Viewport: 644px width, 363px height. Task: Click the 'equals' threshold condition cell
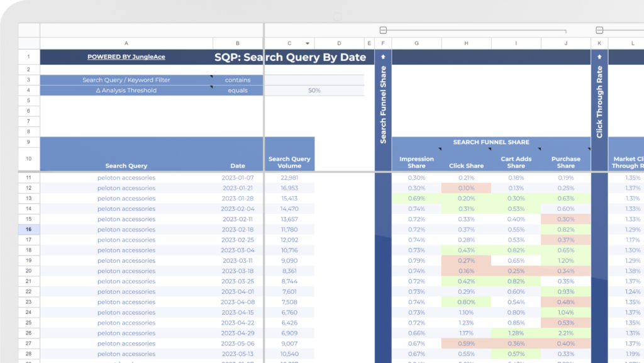pos(238,91)
